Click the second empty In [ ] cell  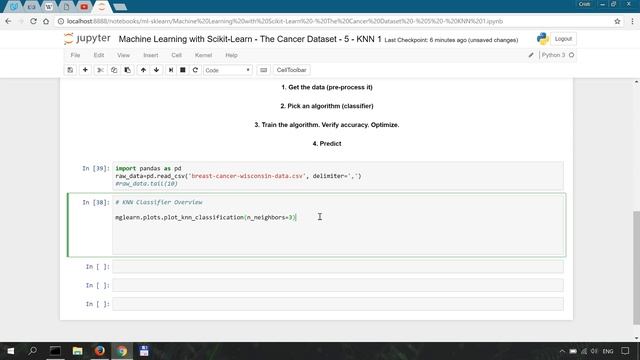pos(338,285)
